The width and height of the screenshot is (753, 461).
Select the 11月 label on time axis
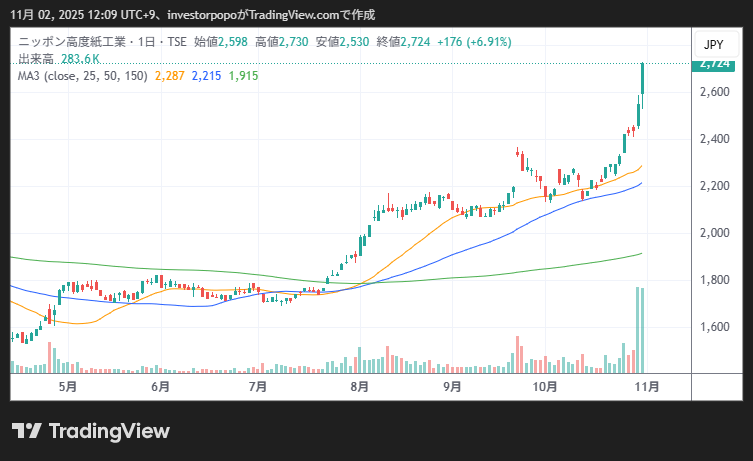pyautogui.click(x=646, y=386)
